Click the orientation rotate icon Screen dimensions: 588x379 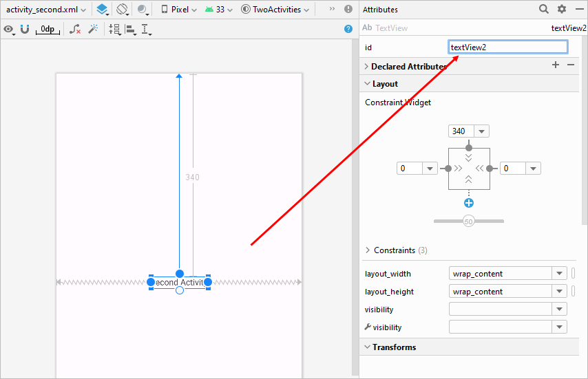coord(122,10)
